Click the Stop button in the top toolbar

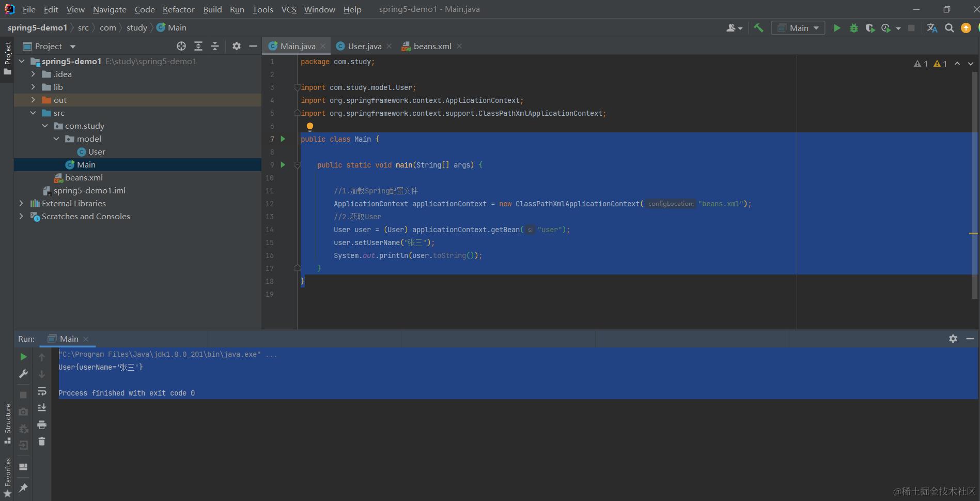911,28
